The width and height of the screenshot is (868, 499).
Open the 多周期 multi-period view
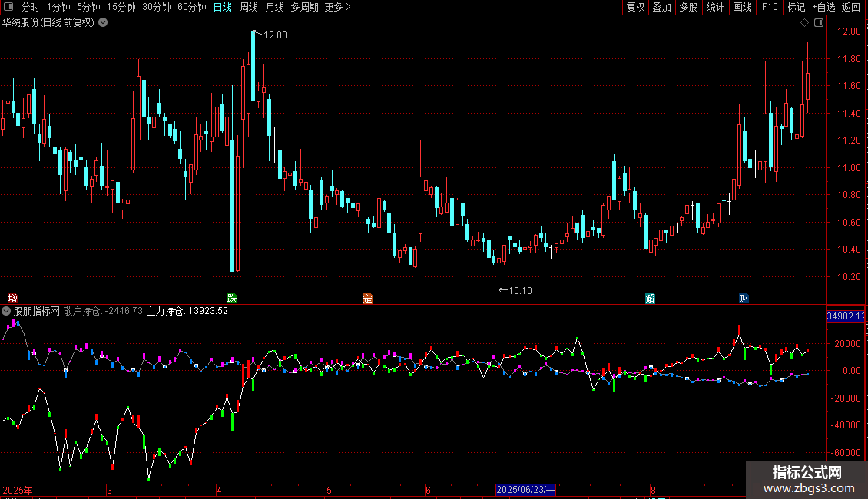click(x=304, y=7)
